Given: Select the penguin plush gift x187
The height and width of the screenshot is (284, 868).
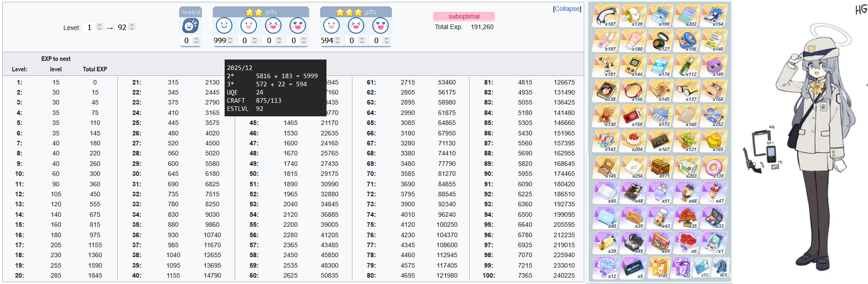Looking at the screenshot, I should (606, 16).
